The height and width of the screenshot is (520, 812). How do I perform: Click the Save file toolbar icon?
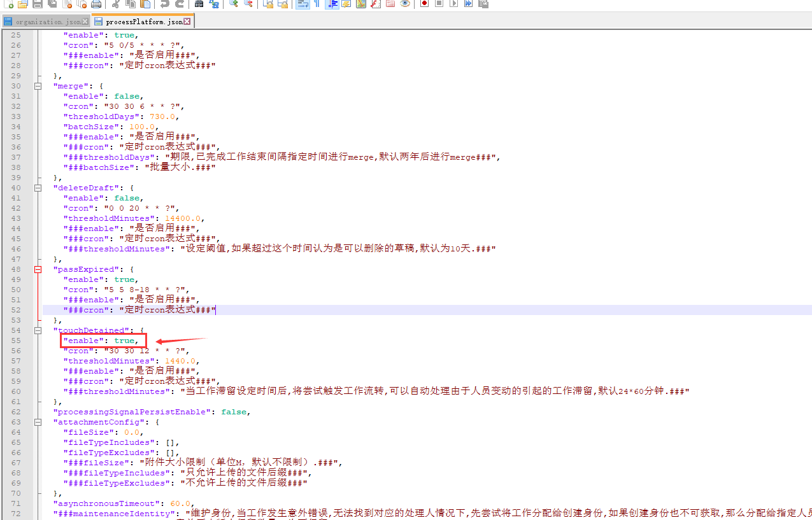[x=38, y=4]
